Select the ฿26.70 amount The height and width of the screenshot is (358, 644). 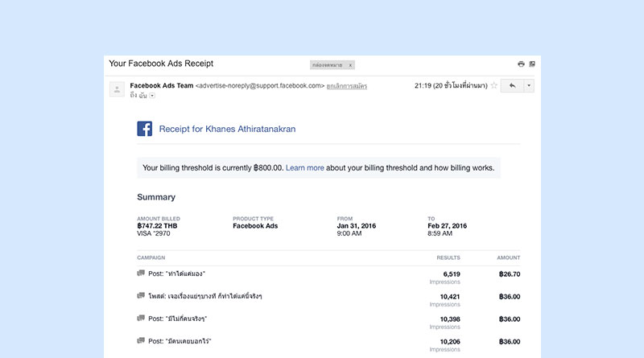(510, 274)
